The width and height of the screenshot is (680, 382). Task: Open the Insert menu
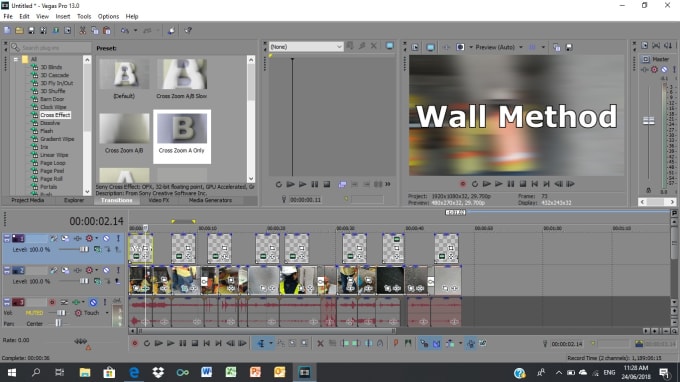[62, 16]
